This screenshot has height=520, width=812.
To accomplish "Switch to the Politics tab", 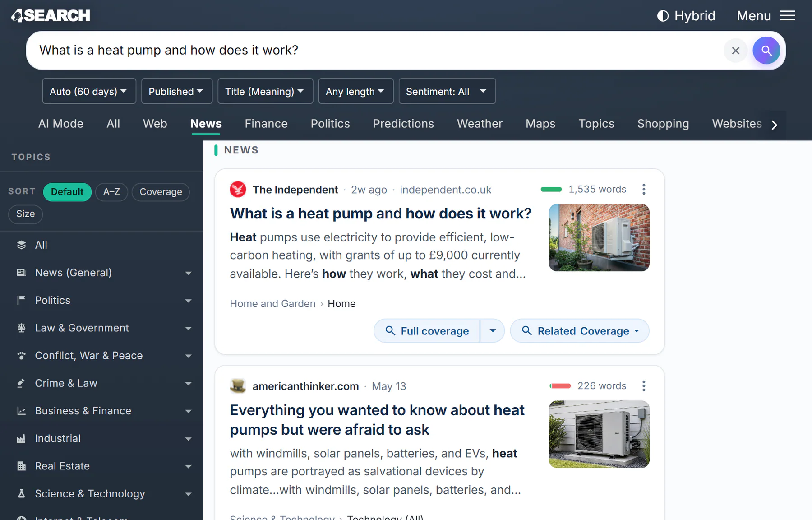I will [330, 124].
